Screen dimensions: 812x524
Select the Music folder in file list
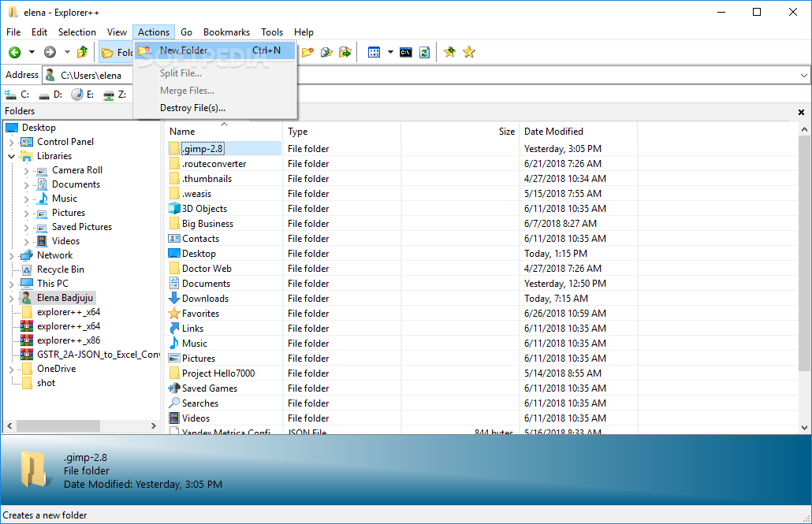click(194, 344)
